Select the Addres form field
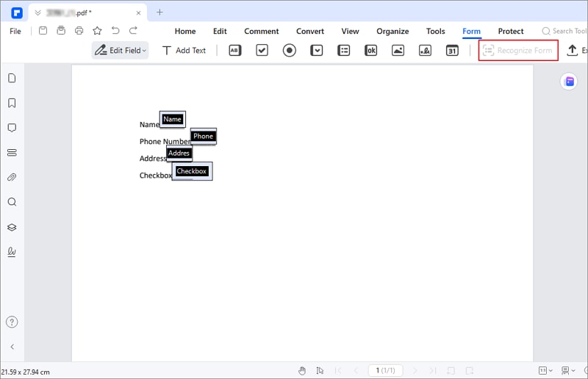The width and height of the screenshot is (588, 379). pyautogui.click(x=179, y=154)
